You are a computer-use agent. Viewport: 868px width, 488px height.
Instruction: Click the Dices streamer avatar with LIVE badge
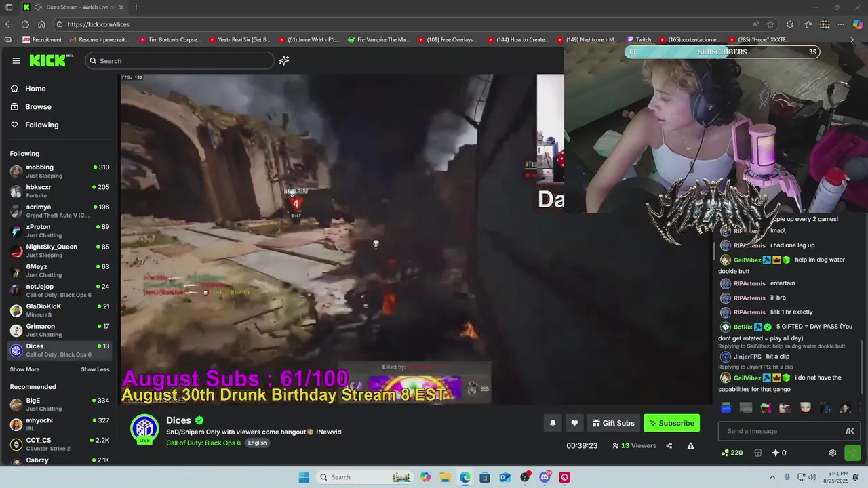(144, 429)
